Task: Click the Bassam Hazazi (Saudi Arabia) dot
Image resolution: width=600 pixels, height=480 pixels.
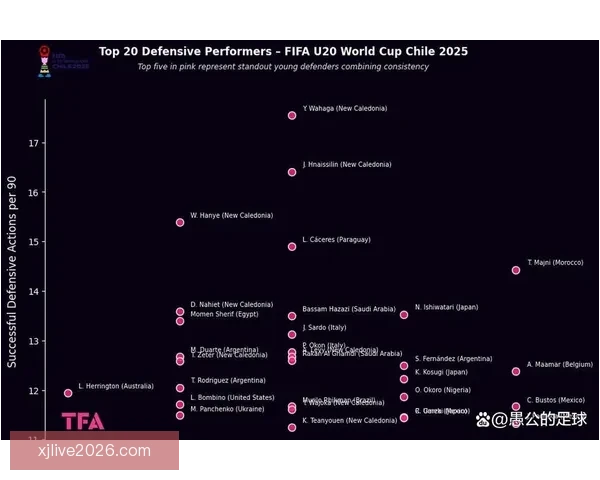Action: (292, 316)
